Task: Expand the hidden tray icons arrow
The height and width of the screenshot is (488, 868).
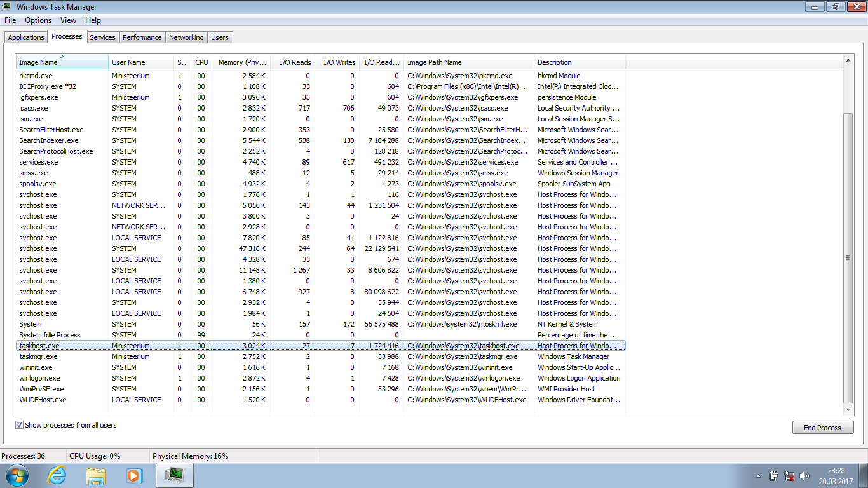Action: pos(758,476)
